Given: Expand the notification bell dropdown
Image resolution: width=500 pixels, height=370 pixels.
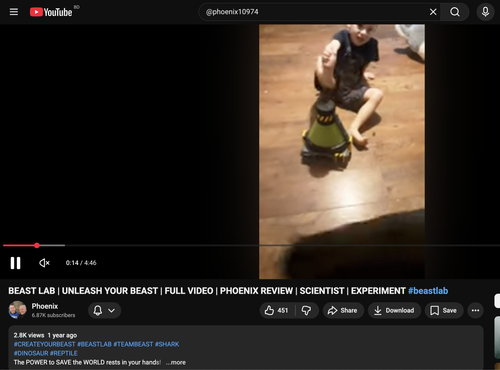Looking at the screenshot, I should point(104,310).
